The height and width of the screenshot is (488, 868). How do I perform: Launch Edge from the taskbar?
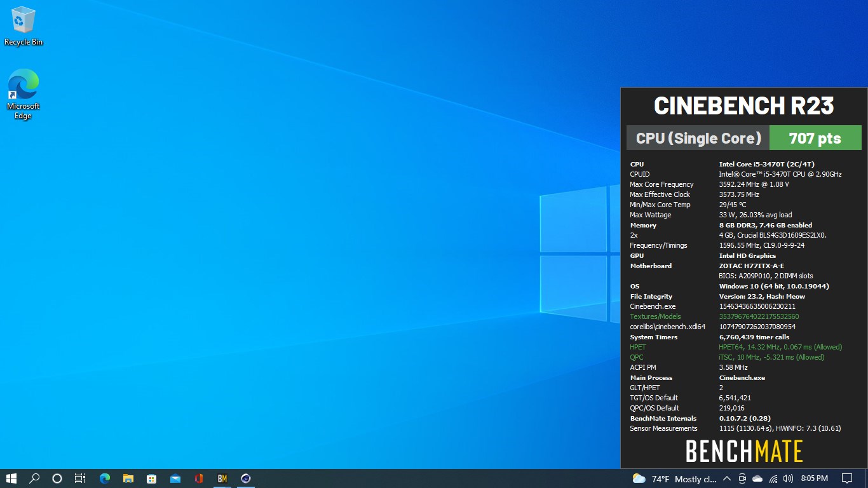tap(105, 478)
